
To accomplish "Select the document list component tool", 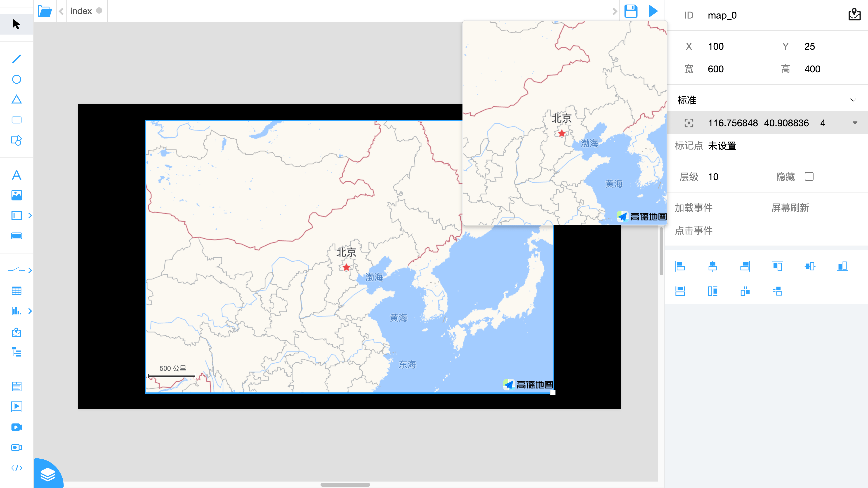I will pos(17,387).
